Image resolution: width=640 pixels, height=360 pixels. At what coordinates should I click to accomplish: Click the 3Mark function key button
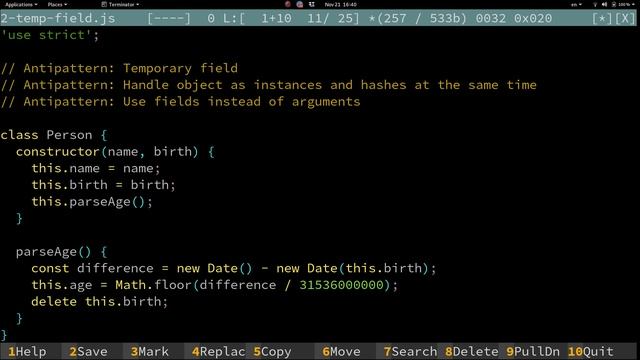[150, 351]
